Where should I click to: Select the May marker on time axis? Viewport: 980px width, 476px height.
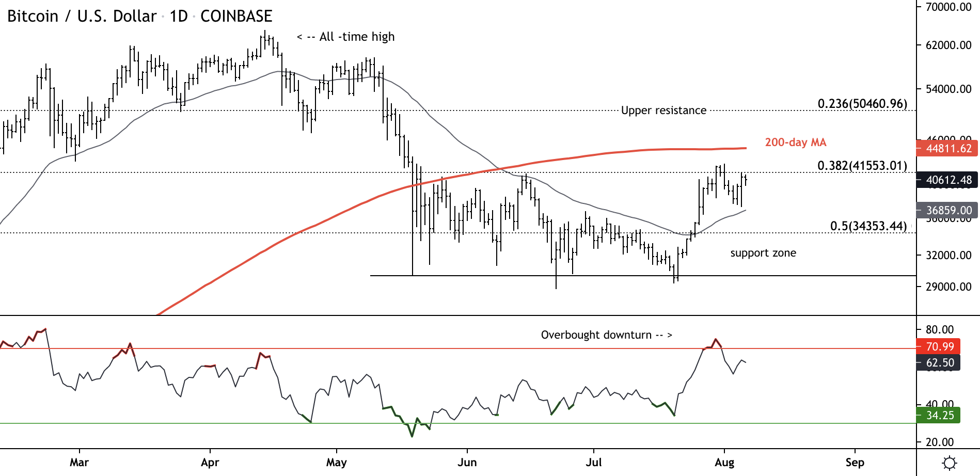337,463
